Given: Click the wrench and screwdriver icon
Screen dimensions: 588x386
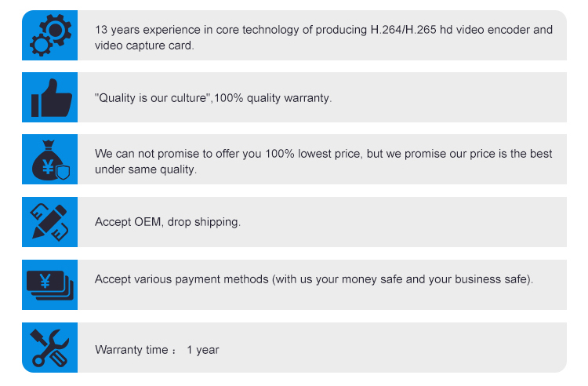Looking at the screenshot, I should coord(50,348).
